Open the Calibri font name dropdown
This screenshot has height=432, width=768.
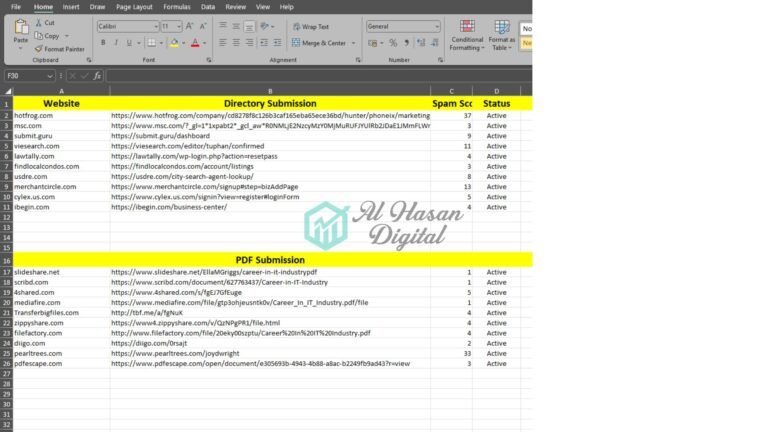[155, 26]
